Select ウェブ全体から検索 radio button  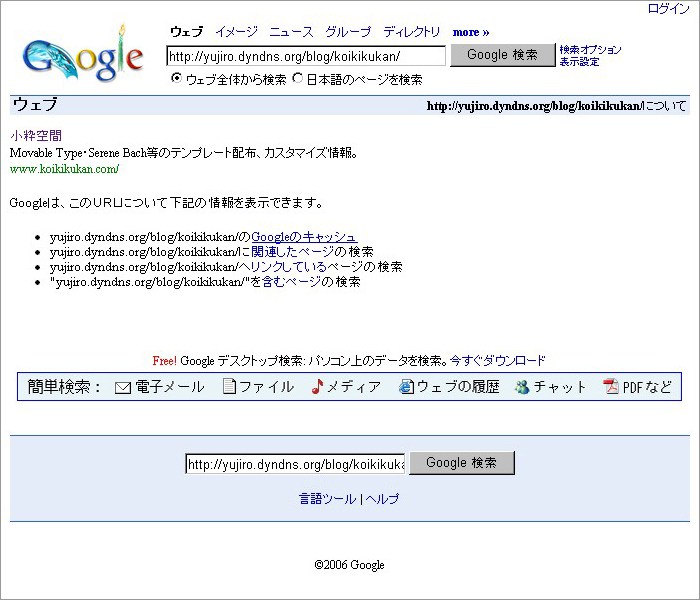tap(177, 79)
